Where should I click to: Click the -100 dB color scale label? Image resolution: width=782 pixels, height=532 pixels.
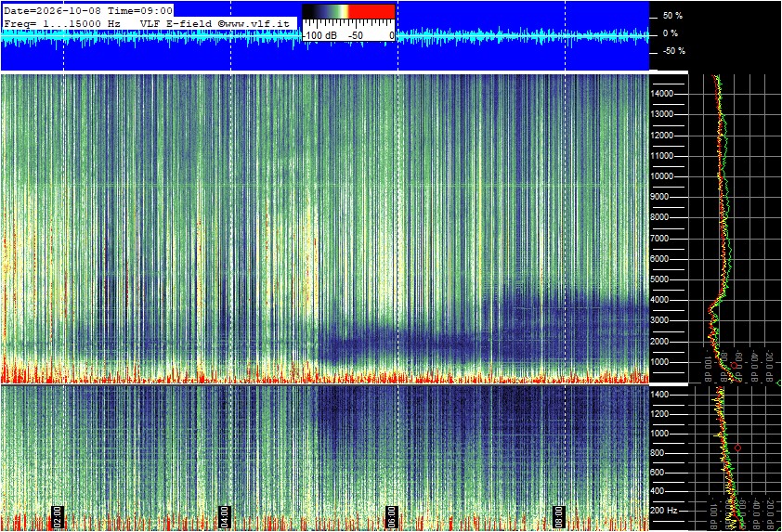[319, 36]
